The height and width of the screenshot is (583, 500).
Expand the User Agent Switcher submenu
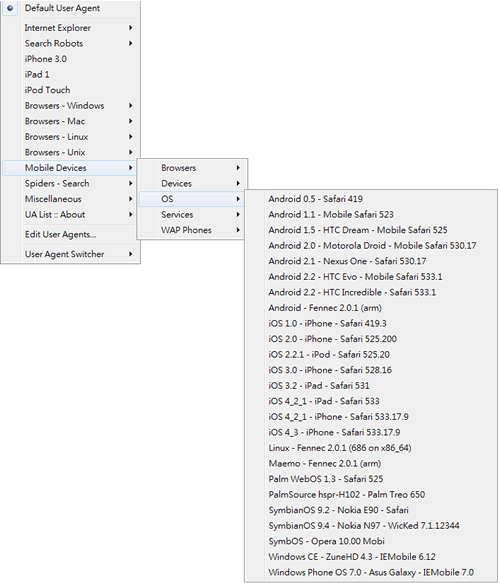tap(71, 254)
